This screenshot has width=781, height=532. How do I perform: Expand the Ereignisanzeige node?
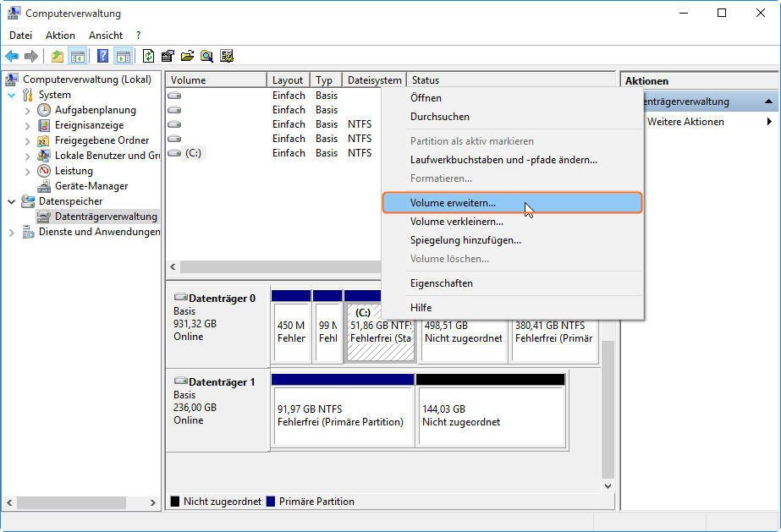click(27, 126)
